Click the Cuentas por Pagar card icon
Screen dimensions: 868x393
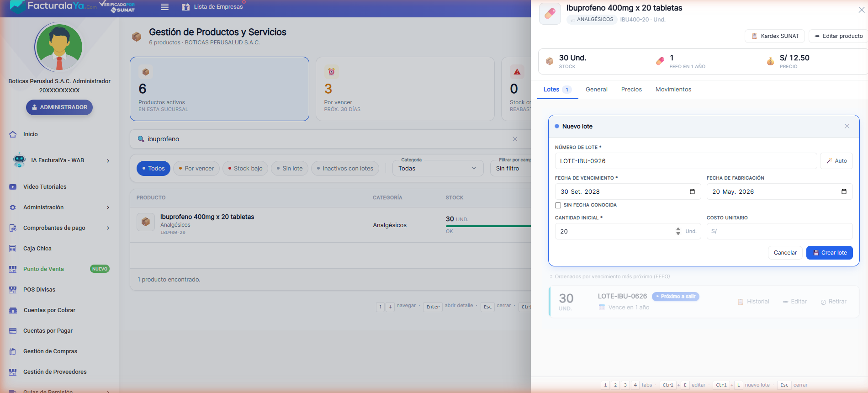pos(13,331)
